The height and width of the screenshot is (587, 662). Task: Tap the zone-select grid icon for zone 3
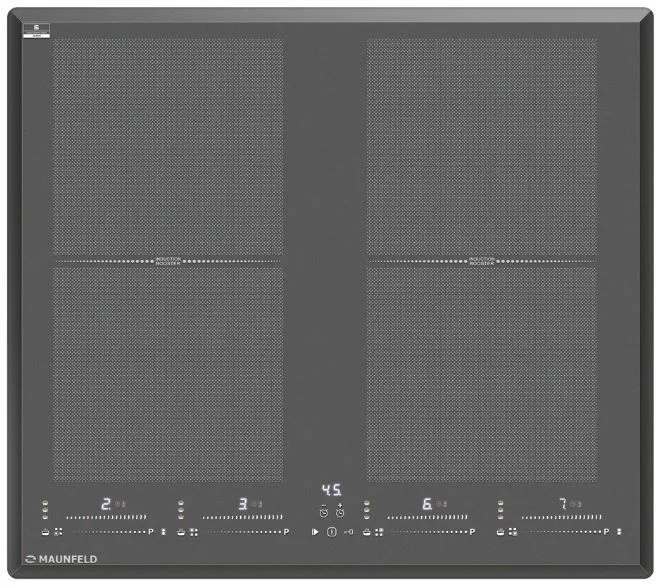[x=193, y=532]
